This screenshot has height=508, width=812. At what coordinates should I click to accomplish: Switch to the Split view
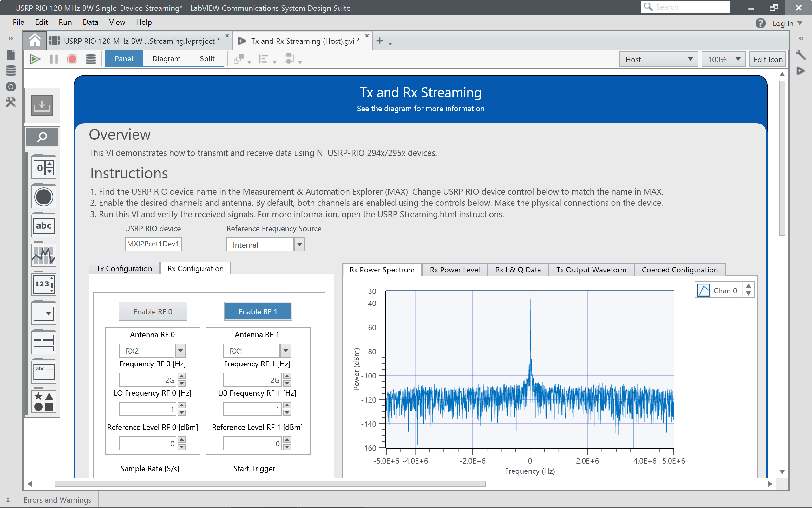pyautogui.click(x=207, y=59)
